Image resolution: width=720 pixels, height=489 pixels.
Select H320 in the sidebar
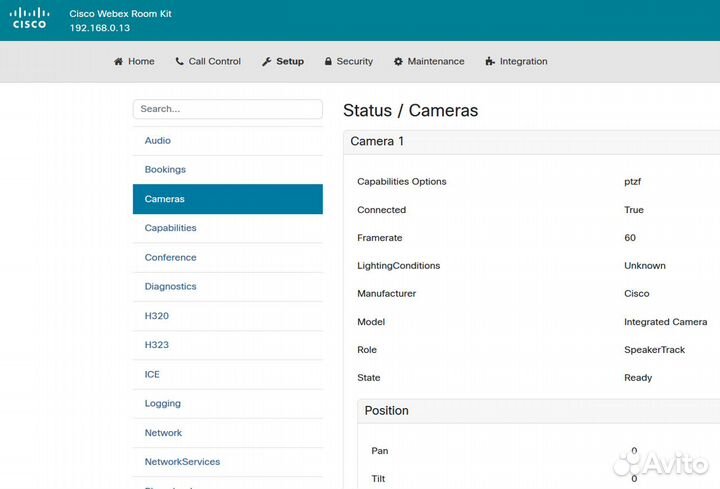point(228,316)
